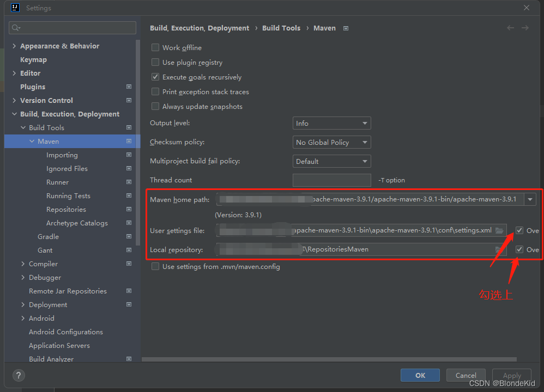544x392 pixels.
Task: Collapse Build, Execution, Deployment section
Action: pyautogui.click(x=14, y=114)
